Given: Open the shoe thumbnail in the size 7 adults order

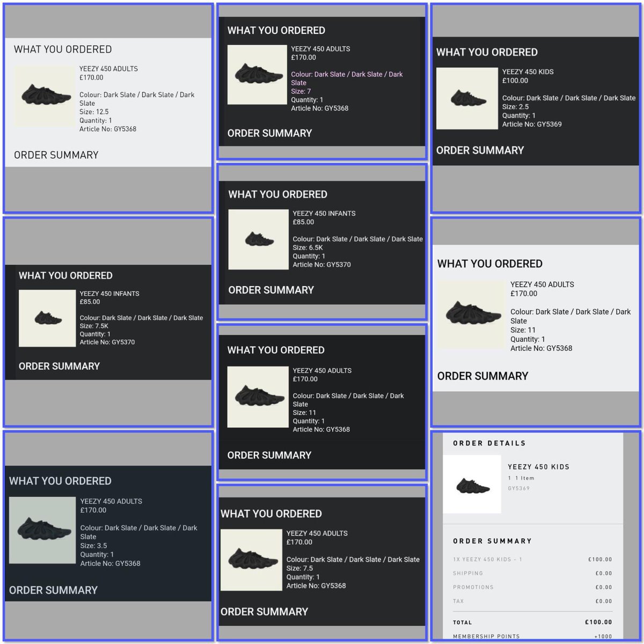Looking at the screenshot, I should tap(257, 75).
